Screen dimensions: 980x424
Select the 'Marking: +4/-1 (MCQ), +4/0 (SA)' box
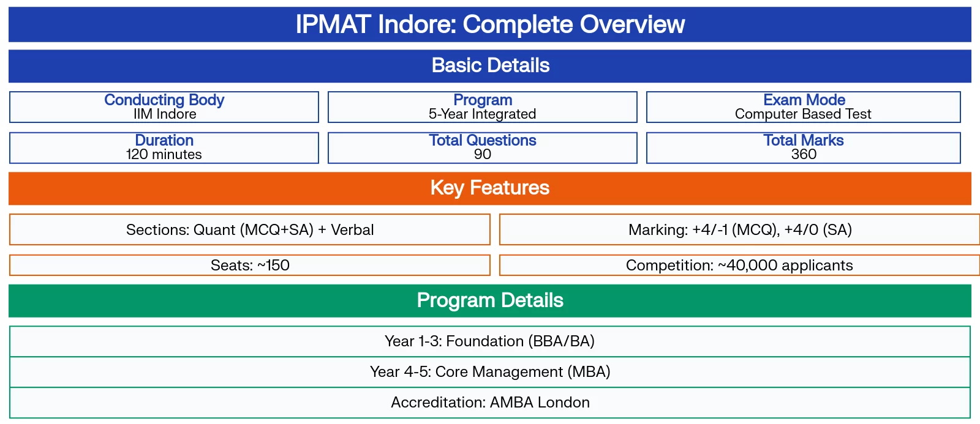(x=740, y=229)
